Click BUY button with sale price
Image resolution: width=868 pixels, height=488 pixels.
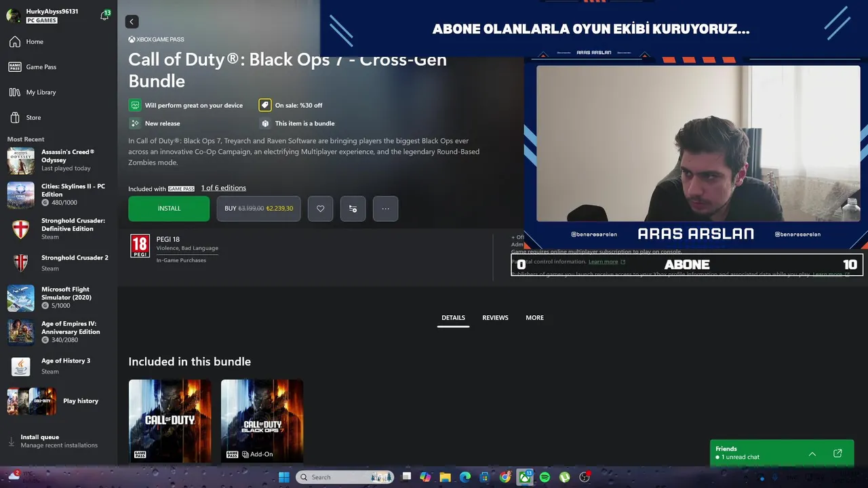[258, 209]
